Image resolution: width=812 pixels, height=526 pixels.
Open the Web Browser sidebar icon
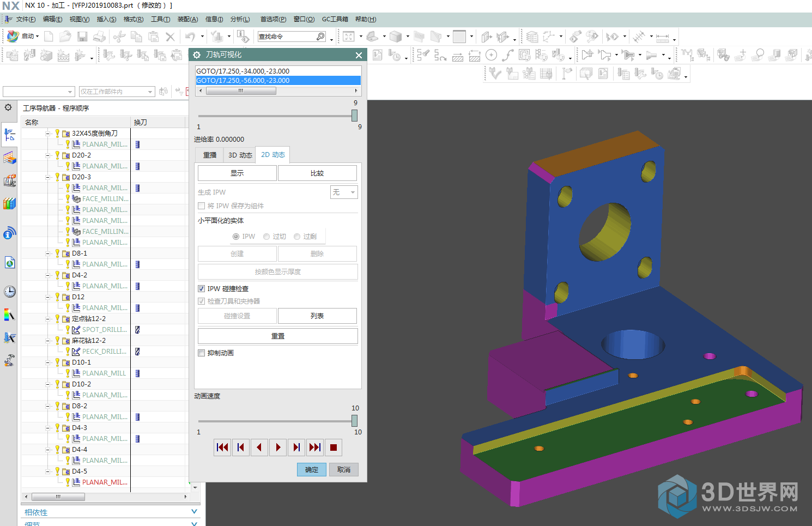(x=9, y=263)
